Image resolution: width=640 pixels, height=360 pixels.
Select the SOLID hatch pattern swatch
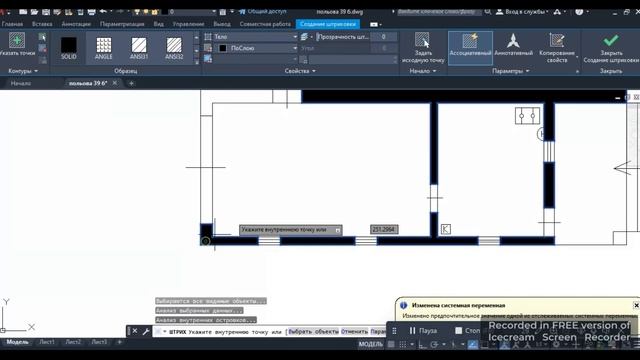coord(69,48)
